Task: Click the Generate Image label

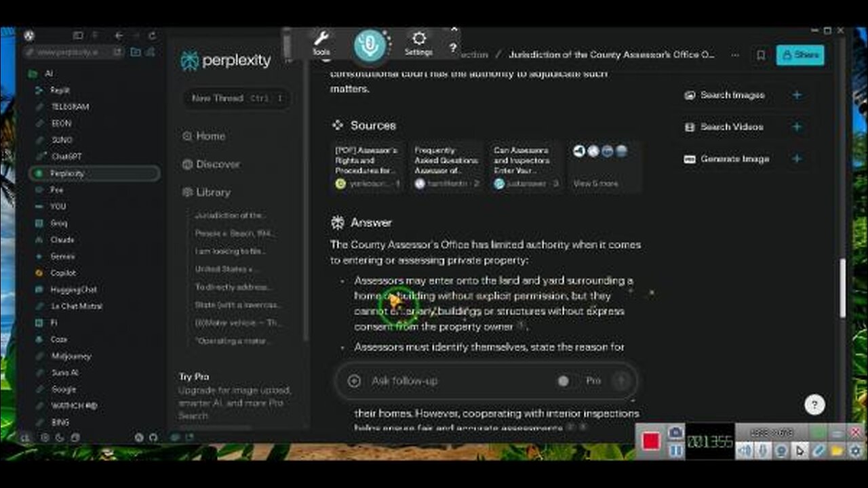Action: tap(734, 159)
